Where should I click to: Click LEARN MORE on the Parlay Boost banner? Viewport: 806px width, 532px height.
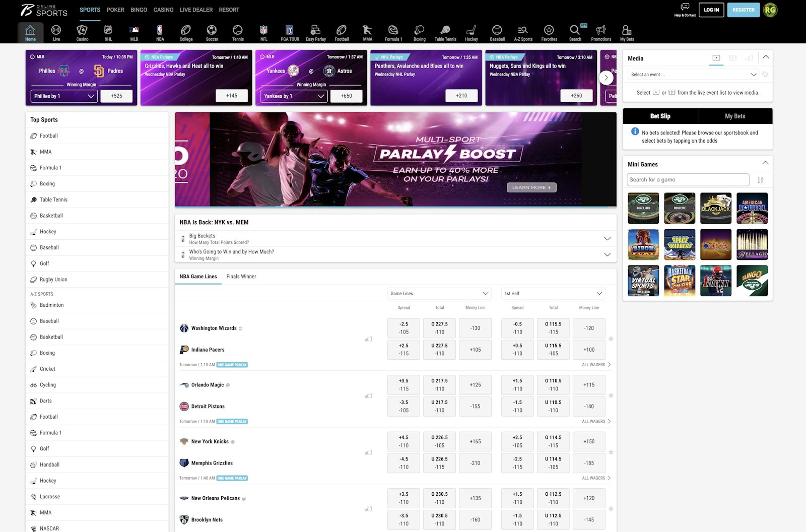click(x=530, y=187)
